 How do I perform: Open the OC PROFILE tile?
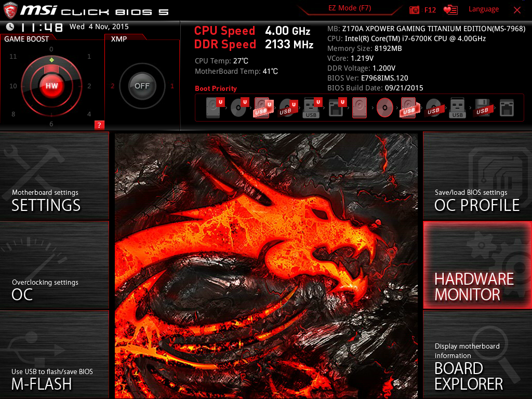[477, 176]
